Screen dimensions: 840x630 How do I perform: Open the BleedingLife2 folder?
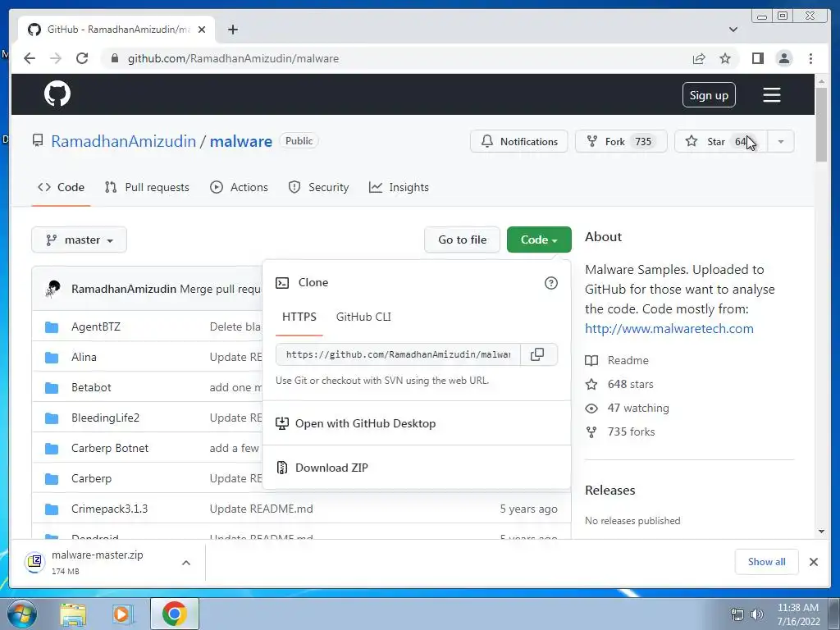(105, 418)
